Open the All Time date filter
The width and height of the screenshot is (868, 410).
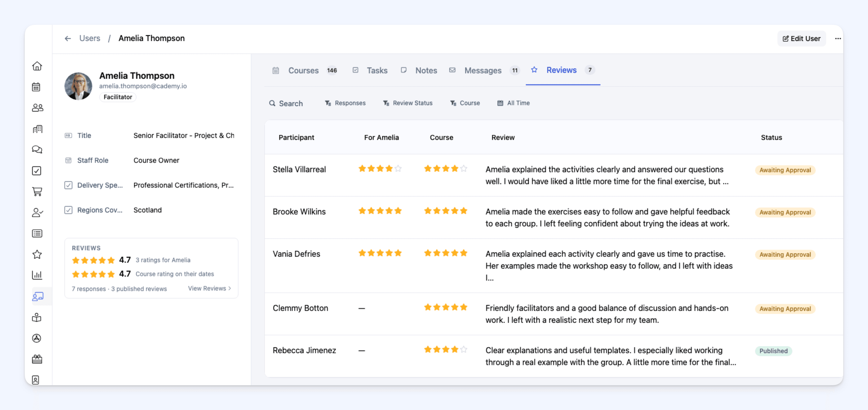tap(513, 103)
